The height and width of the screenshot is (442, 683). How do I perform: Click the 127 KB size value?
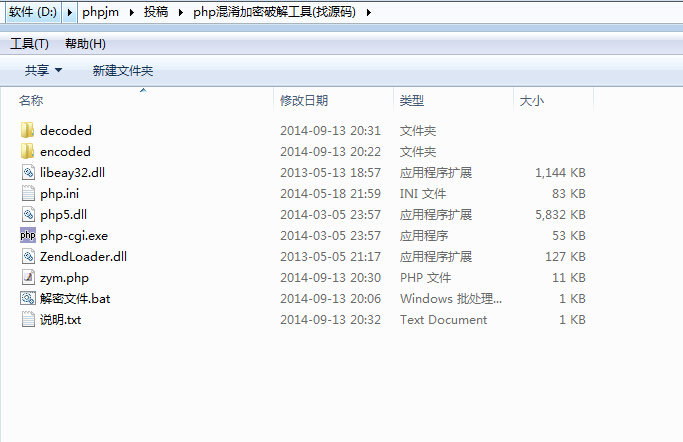pos(565,256)
